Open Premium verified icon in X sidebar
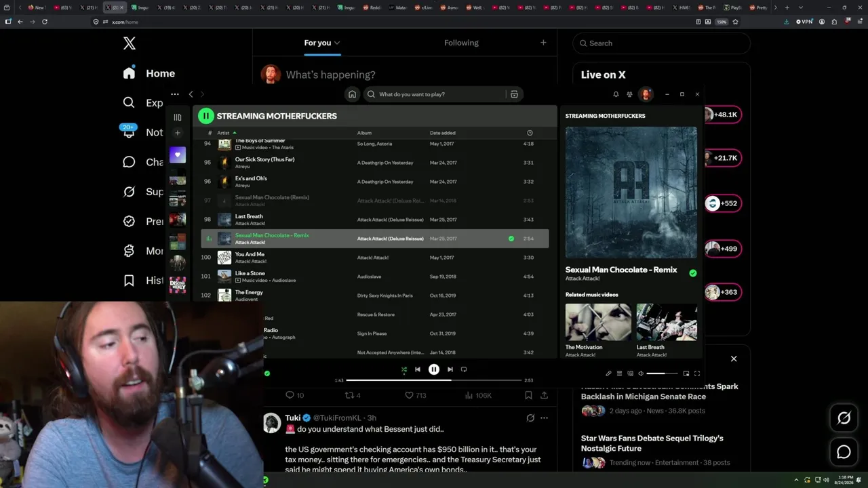 (129, 221)
